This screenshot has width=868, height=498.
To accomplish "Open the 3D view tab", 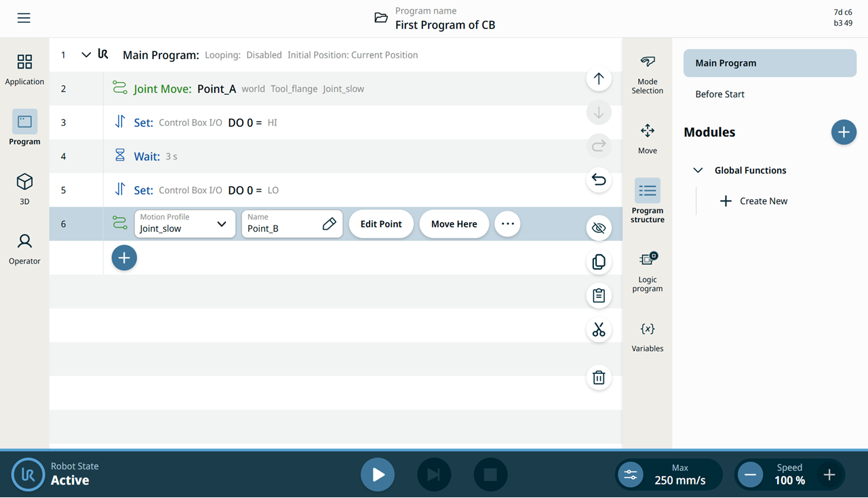I will click(24, 188).
